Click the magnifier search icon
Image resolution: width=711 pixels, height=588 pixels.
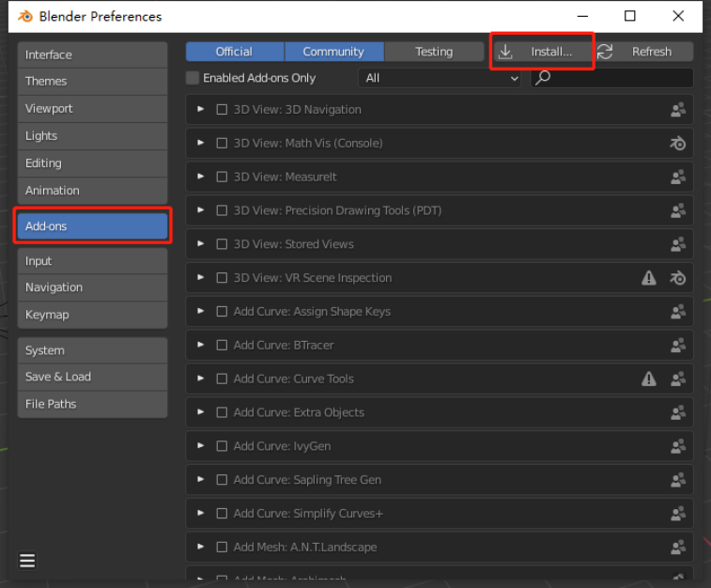tap(543, 78)
